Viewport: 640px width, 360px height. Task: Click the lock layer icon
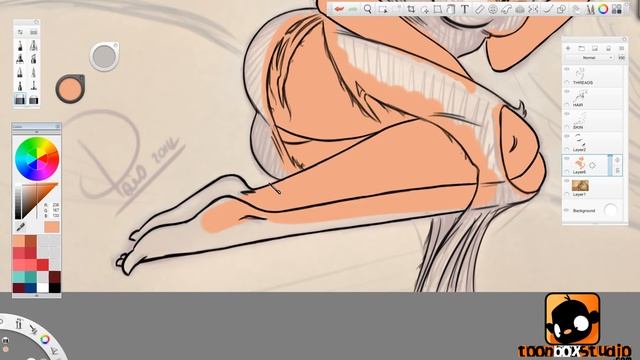coord(608,48)
